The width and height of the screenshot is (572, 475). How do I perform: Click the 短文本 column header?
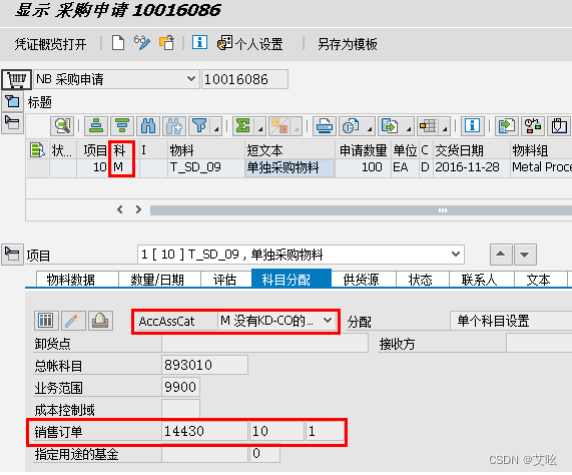pyautogui.click(x=290, y=150)
